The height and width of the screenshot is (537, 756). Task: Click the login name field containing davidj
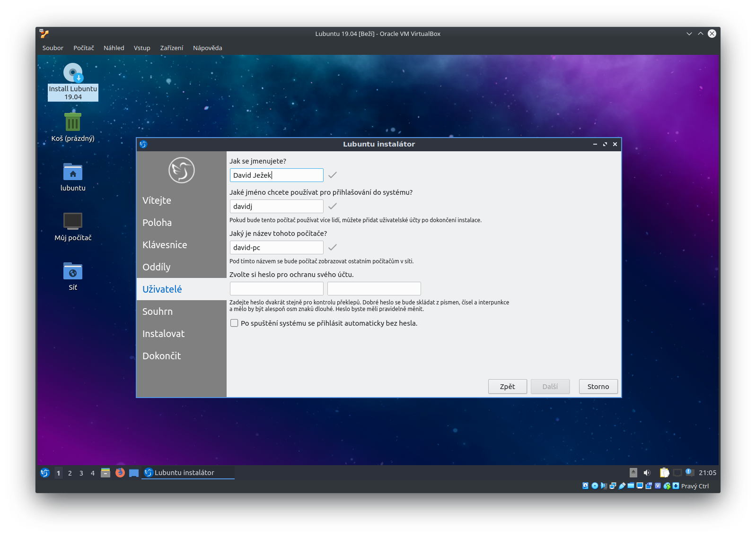click(x=277, y=206)
